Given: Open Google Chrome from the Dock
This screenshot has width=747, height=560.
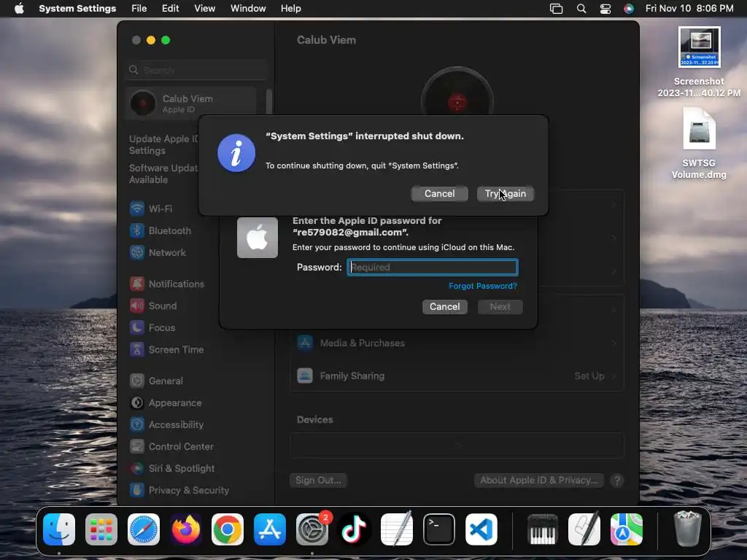Looking at the screenshot, I should pos(228,529).
